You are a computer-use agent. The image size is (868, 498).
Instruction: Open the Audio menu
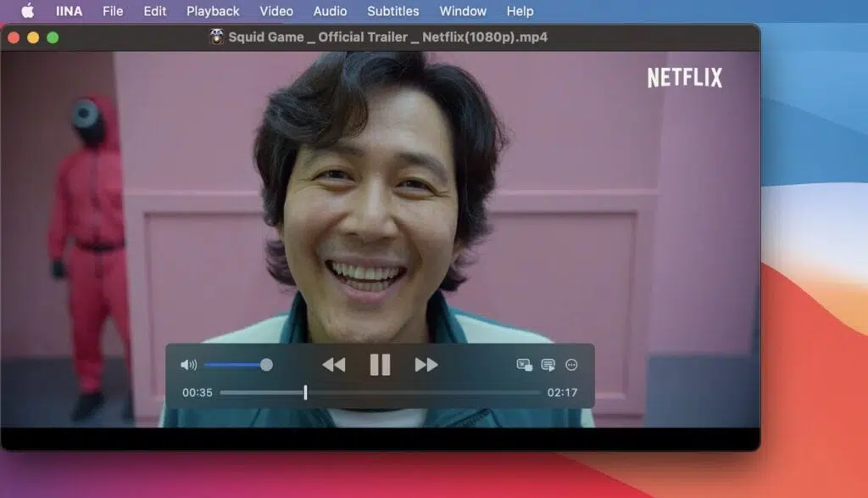pyautogui.click(x=330, y=11)
